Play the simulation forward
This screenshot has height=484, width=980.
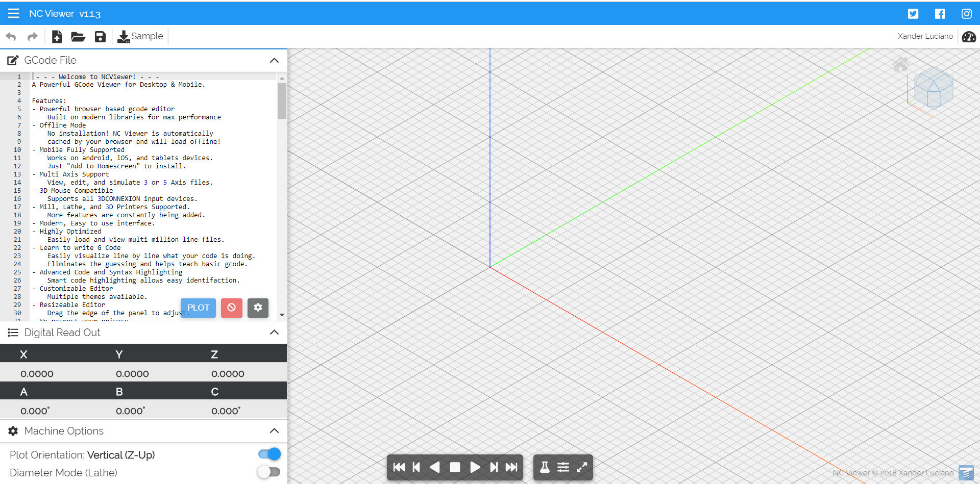475,467
